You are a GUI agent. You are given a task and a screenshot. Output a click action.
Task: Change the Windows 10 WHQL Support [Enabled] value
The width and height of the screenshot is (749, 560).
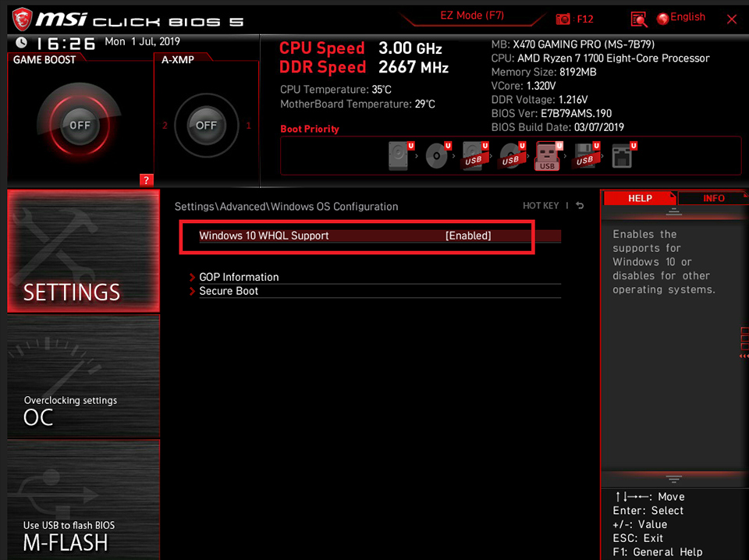(x=468, y=236)
